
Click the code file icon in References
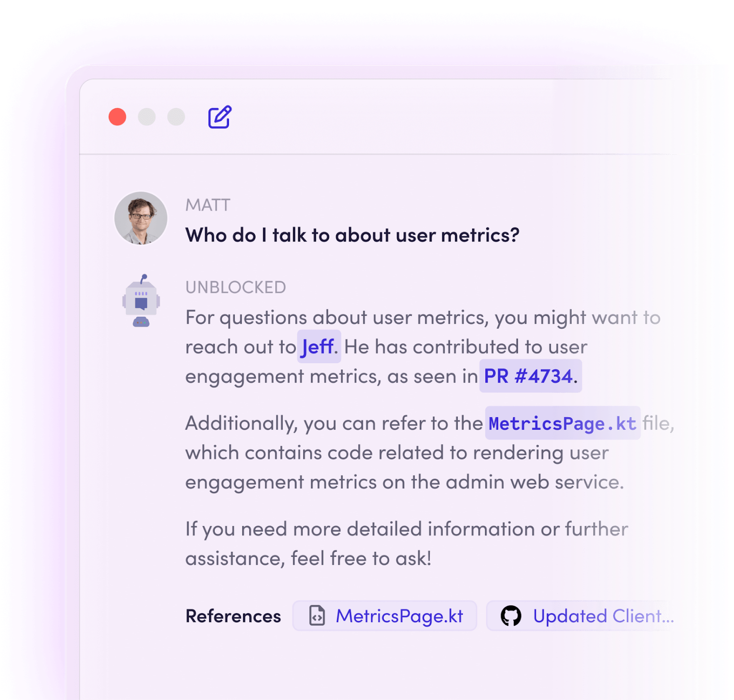(317, 616)
